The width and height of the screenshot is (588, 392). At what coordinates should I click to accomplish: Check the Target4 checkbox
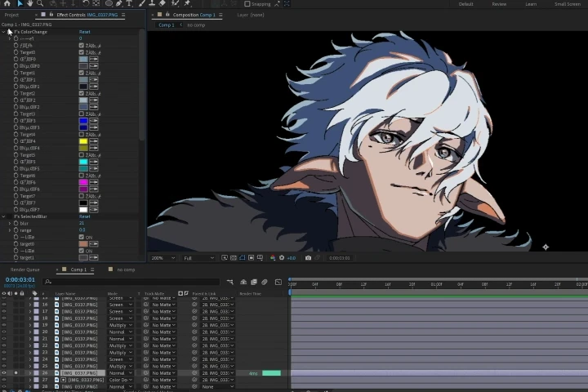tap(82, 134)
